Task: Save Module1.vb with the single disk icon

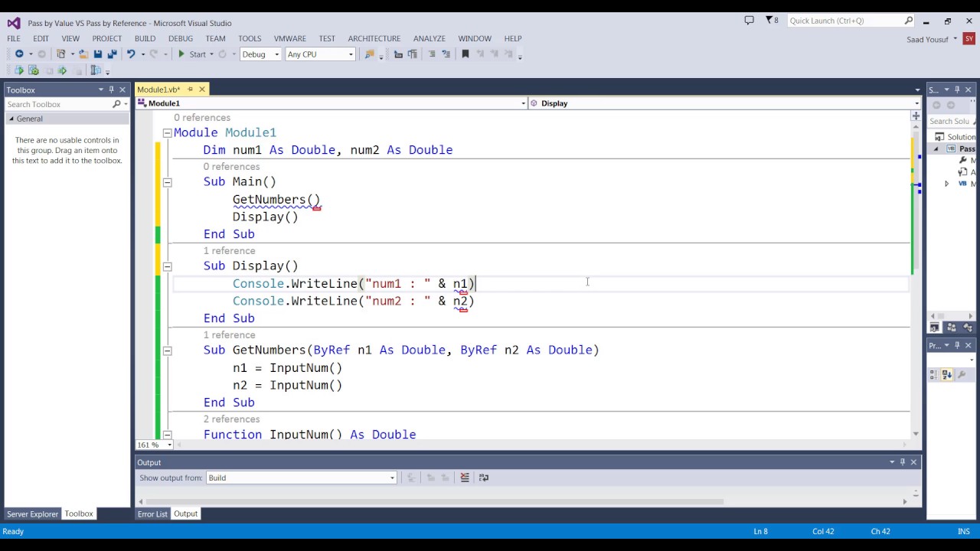Action: coord(98,54)
